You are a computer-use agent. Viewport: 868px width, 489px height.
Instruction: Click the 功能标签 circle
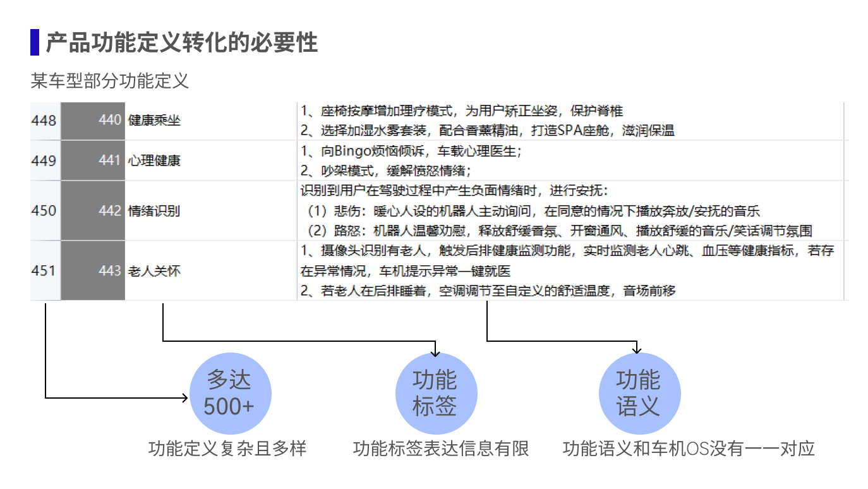pos(436,394)
